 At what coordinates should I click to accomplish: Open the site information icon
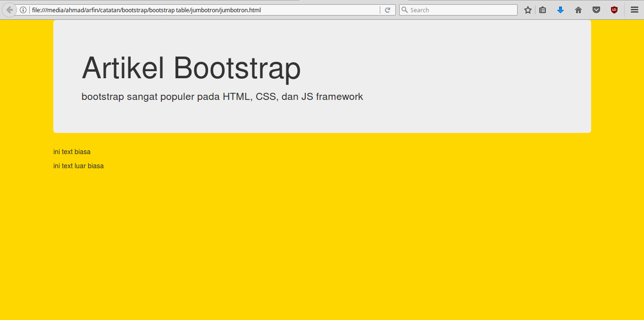tap(23, 10)
